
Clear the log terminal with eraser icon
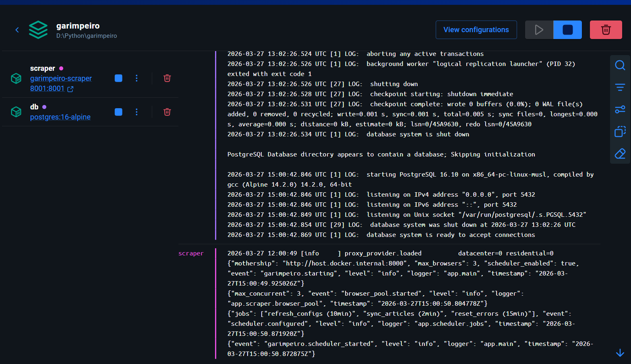[x=620, y=154]
